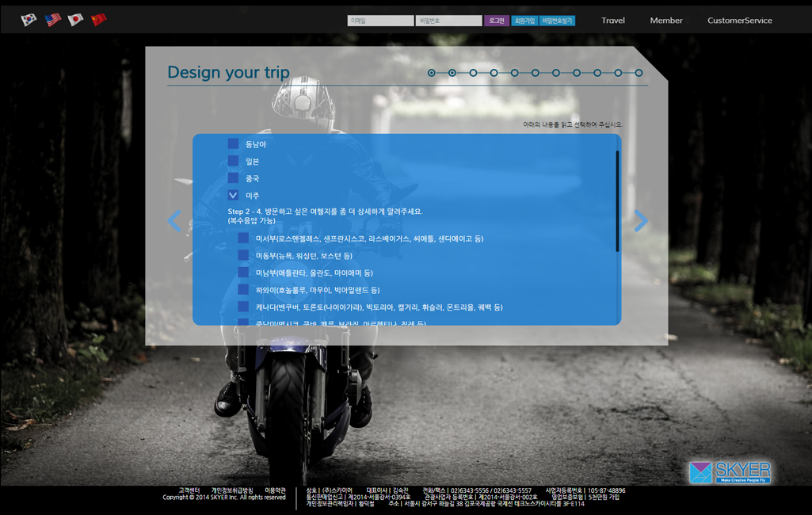Open the Travel menu
812x515 pixels.
(x=613, y=21)
